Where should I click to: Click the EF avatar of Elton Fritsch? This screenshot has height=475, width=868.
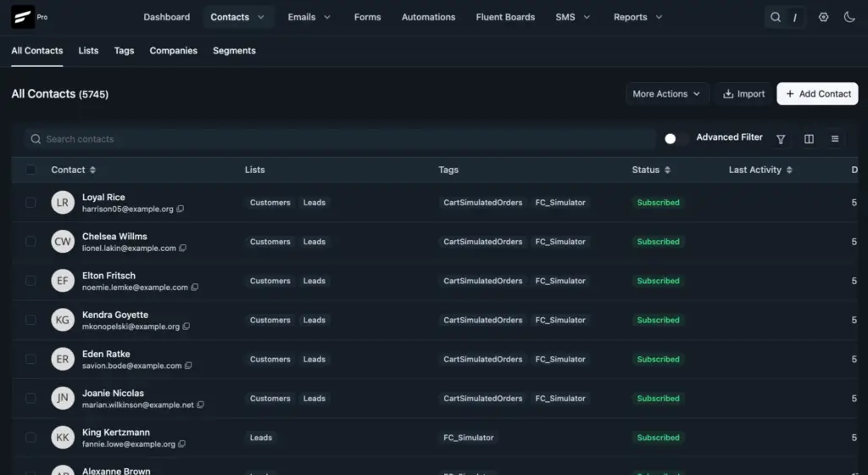point(63,281)
